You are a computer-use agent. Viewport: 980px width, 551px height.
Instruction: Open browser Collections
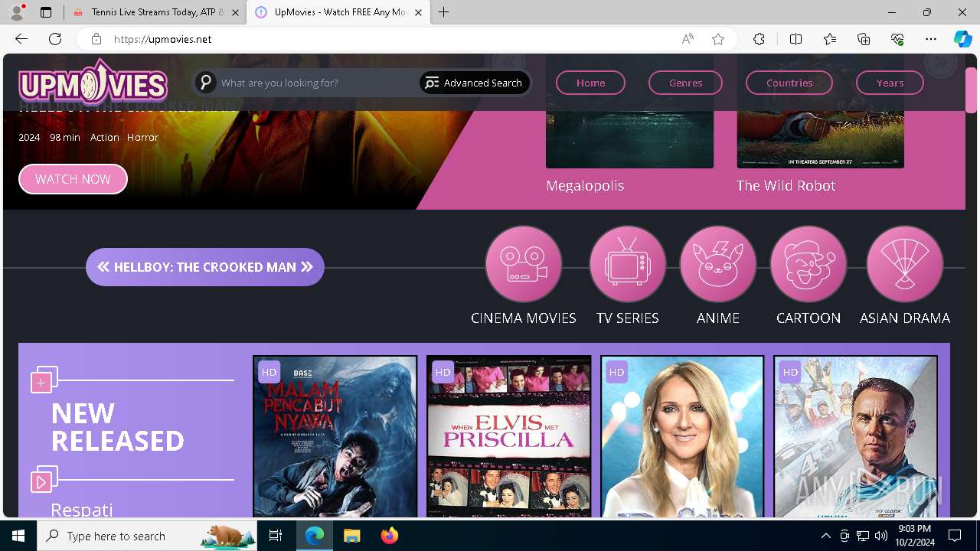[864, 39]
